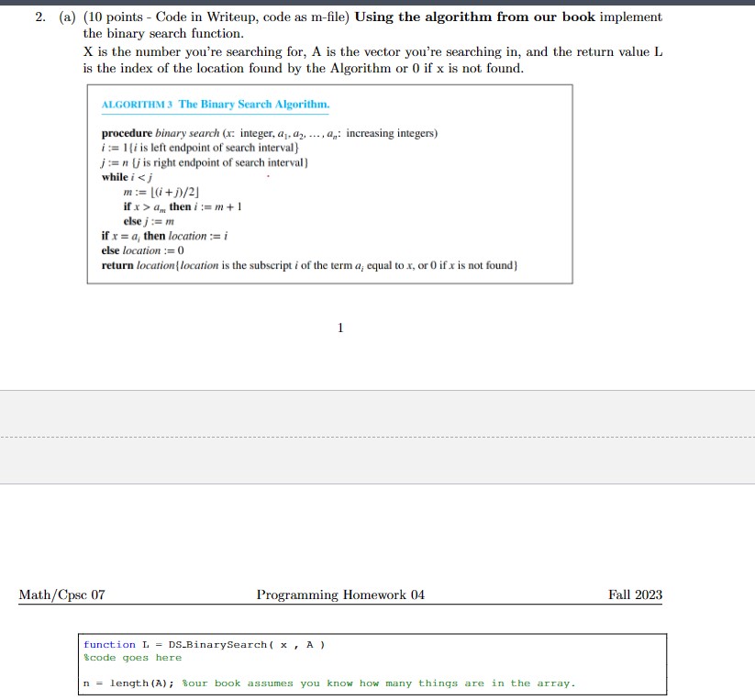This screenshot has height=700, width=755.
Task: Click the %code goes here comment
Action: [131, 657]
